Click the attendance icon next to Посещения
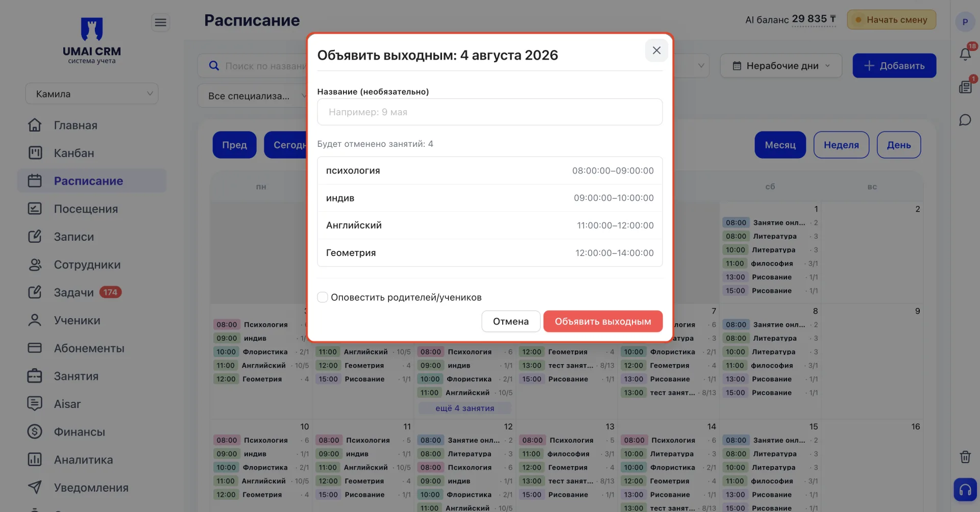This screenshot has width=980, height=512. tap(35, 209)
